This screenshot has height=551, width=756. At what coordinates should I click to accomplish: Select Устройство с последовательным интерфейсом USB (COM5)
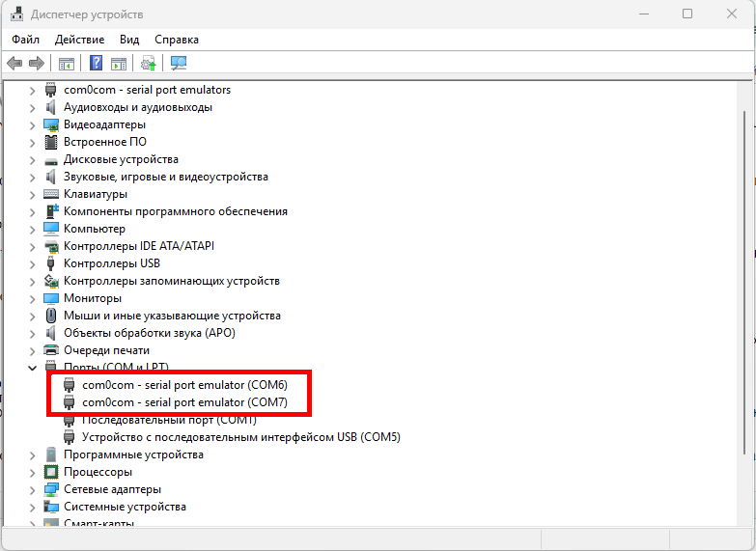[x=241, y=437]
